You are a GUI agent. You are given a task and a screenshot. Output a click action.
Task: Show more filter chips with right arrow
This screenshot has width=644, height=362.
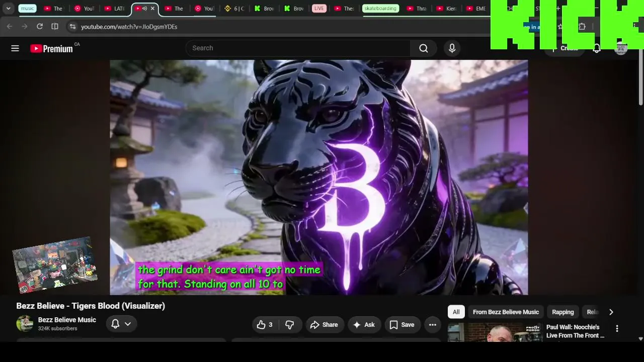click(611, 312)
